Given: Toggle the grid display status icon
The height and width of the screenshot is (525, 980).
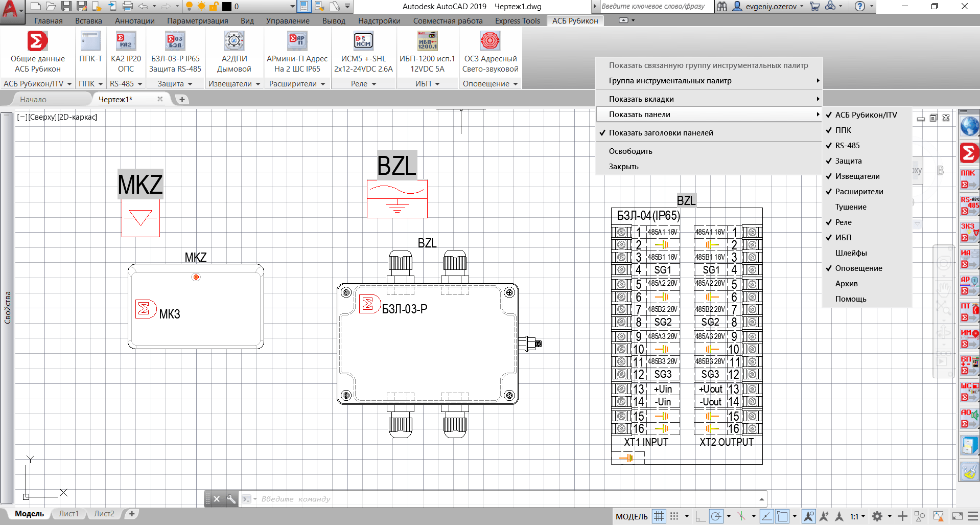Looking at the screenshot, I should (659, 516).
